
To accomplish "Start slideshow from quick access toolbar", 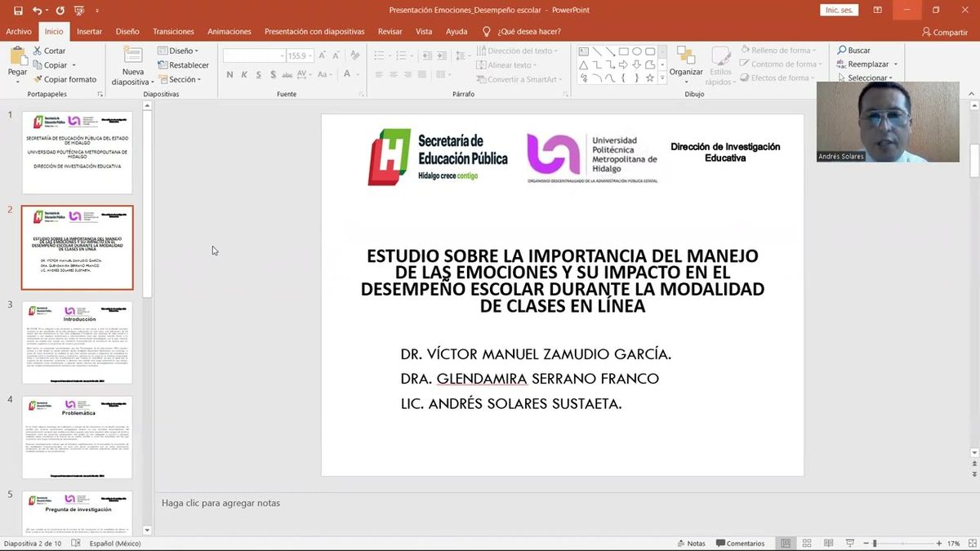I will click(79, 10).
